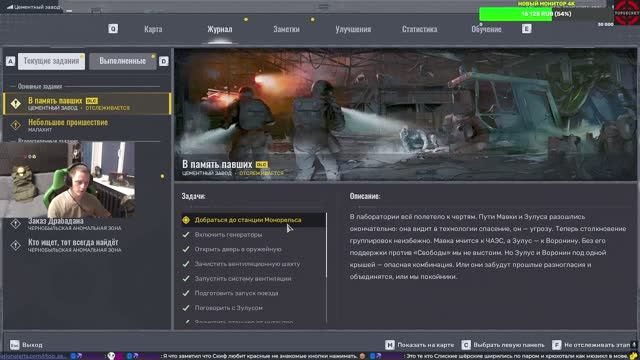The width and height of the screenshot is (640, 360).
Task: Switch to the Заметки tab
Action: click(x=286, y=29)
